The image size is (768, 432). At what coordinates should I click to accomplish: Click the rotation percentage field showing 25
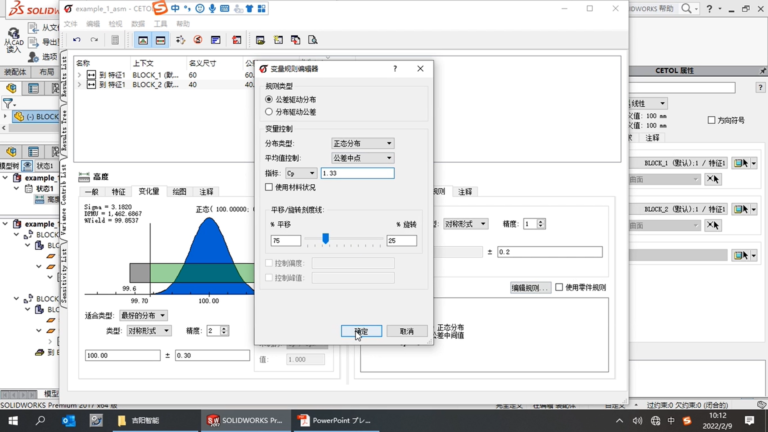click(402, 240)
